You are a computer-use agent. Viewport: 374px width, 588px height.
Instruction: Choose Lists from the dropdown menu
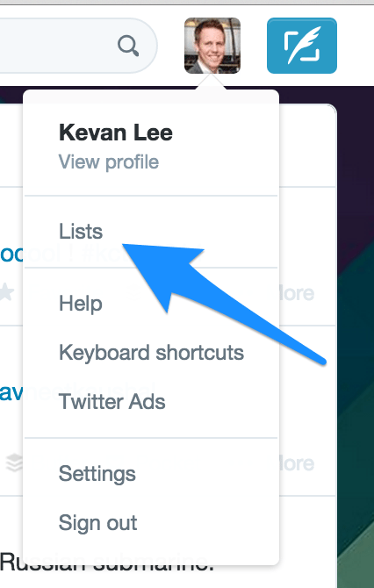(x=81, y=232)
